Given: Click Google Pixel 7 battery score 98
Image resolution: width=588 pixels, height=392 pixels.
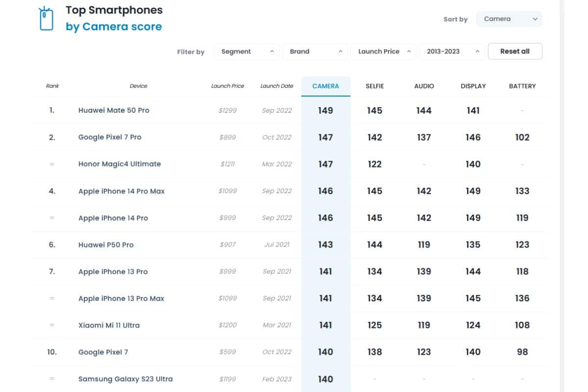Looking at the screenshot, I should point(522,352).
